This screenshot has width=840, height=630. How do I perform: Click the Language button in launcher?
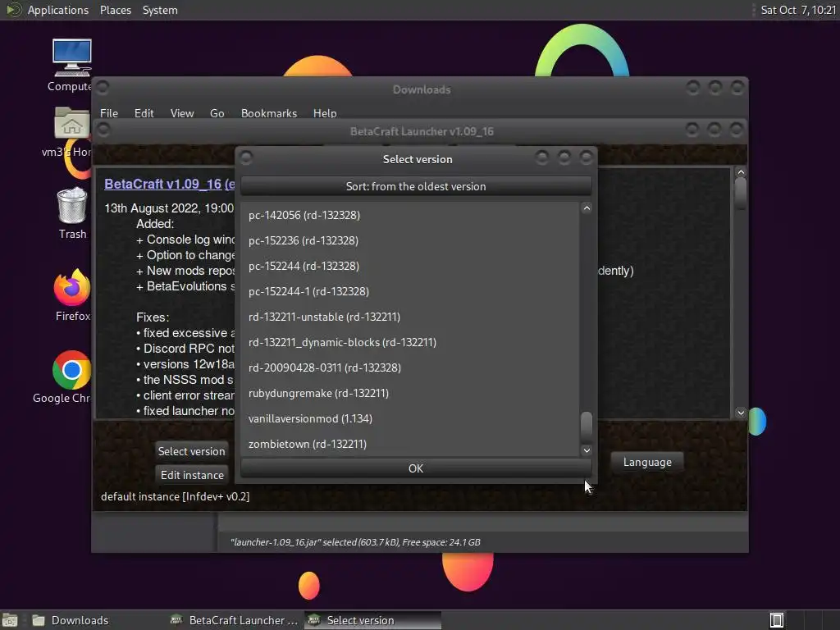(x=647, y=463)
